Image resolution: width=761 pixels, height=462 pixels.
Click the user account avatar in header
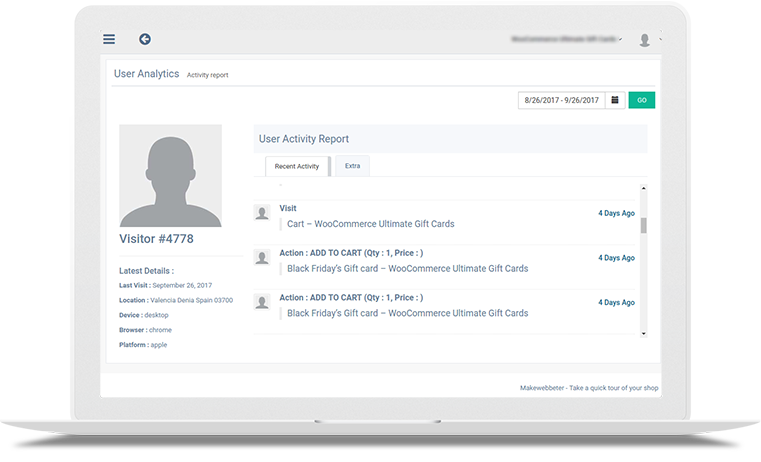(645, 40)
